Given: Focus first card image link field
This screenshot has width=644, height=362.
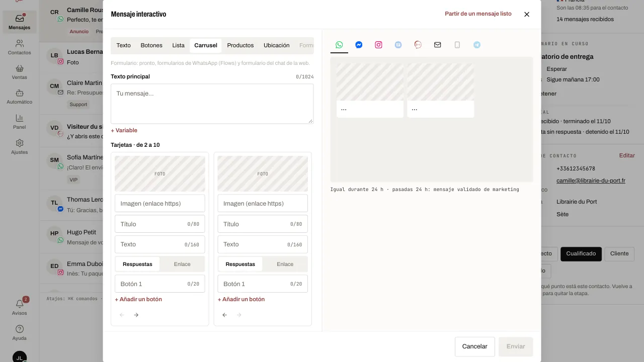Looking at the screenshot, I should tap(160, 203).
